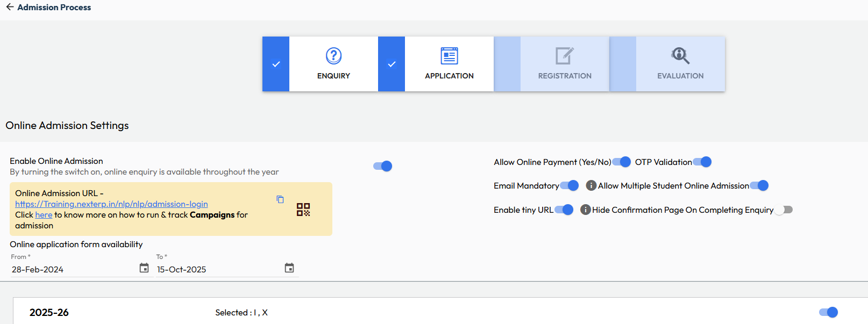Enable Hide Confirmation Page On Completing Enquiry
Screen dimensions: 868x324
tap(784, 210)
